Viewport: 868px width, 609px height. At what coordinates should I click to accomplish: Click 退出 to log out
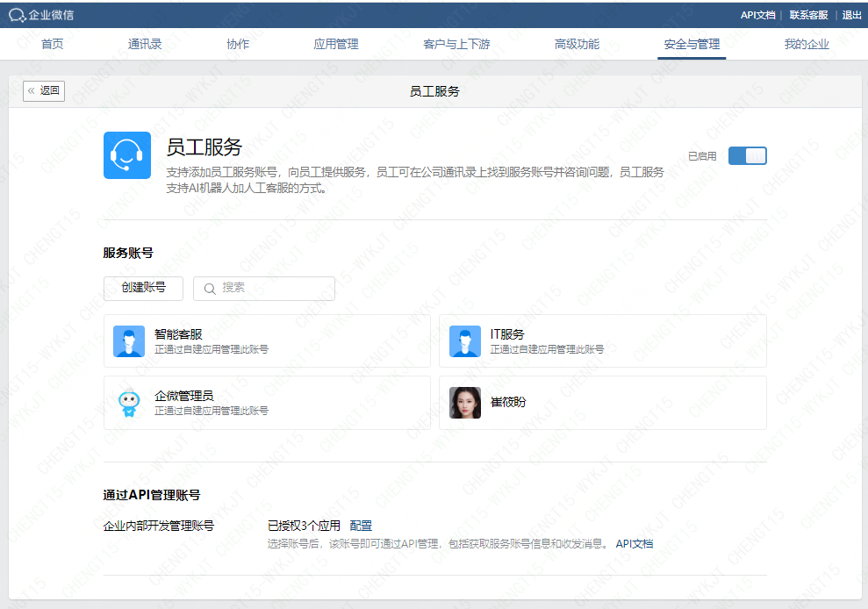pyautogui.click(x=851, y=16)
